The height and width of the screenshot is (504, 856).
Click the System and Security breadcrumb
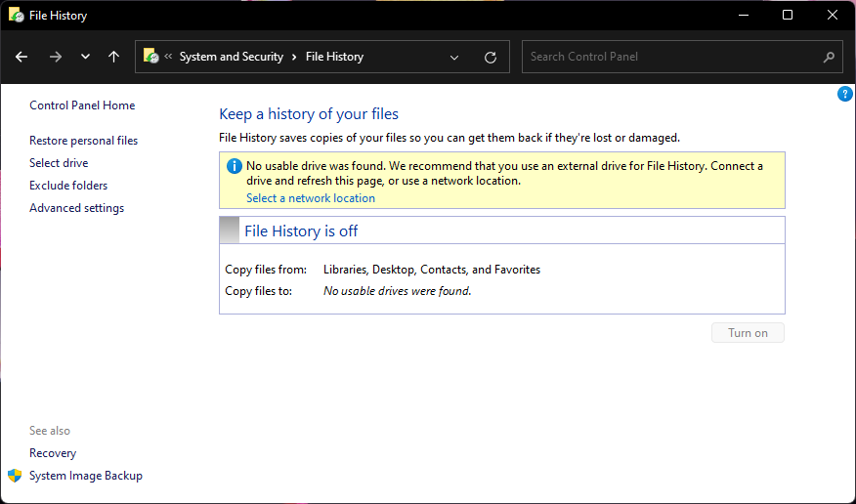[232, 57]
